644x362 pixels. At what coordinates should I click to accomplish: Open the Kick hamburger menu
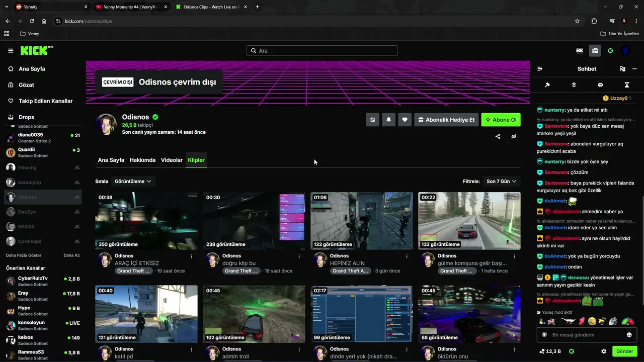click(x=11, y=51)
